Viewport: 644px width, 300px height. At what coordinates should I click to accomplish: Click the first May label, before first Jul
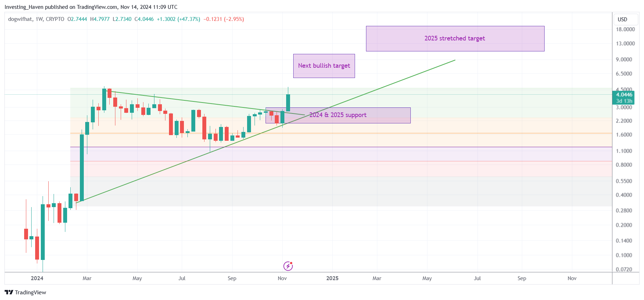click(137, 278)
